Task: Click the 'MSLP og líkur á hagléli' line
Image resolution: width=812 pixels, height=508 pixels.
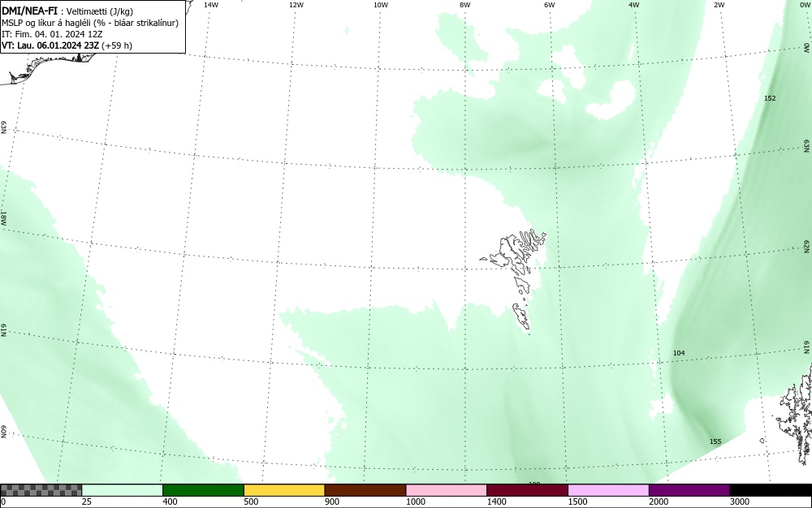Action: point(90,23)
